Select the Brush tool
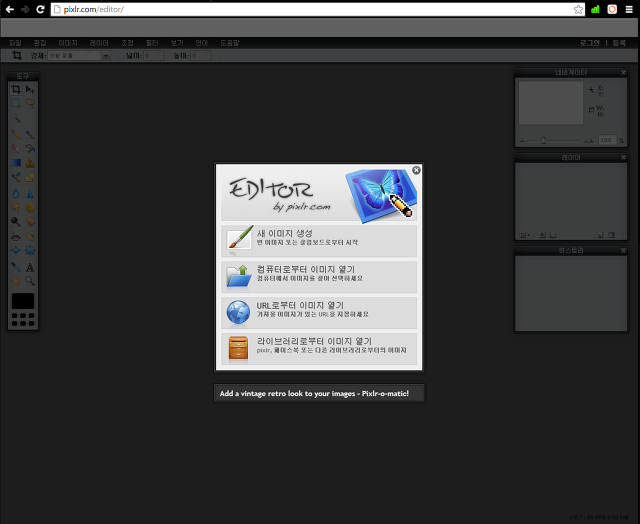The height and width of the screenshot is (524, 640). pyautogui.click(x=30, y=134)
